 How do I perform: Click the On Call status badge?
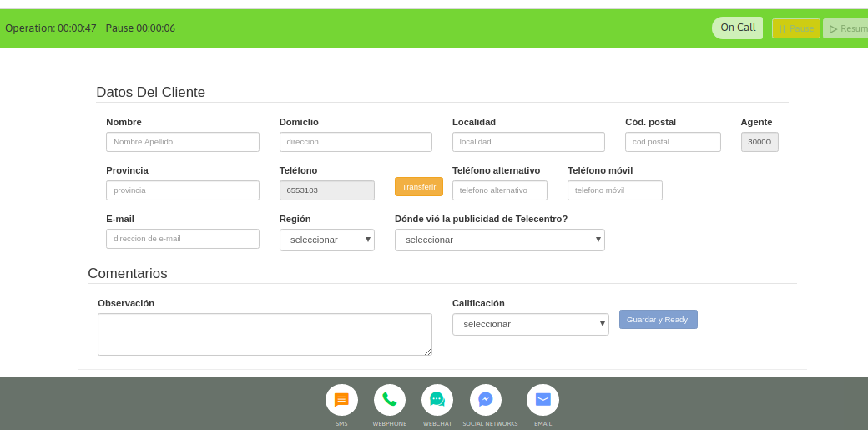tap(737, 28)
